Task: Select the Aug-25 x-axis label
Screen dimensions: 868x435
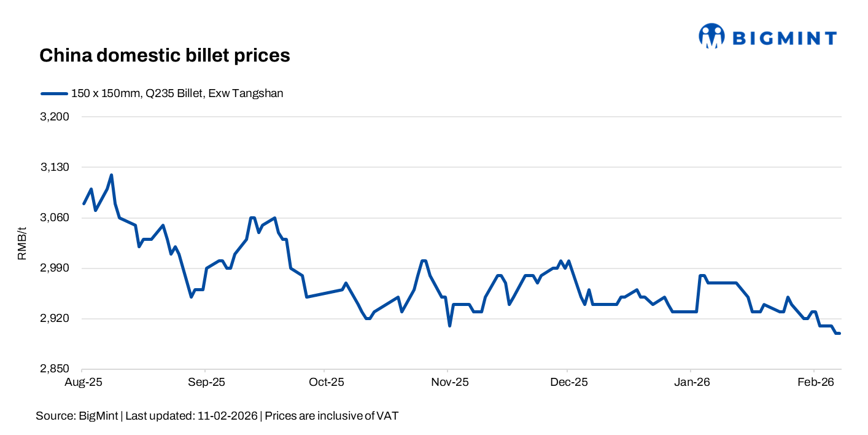Action: [82, 382]
